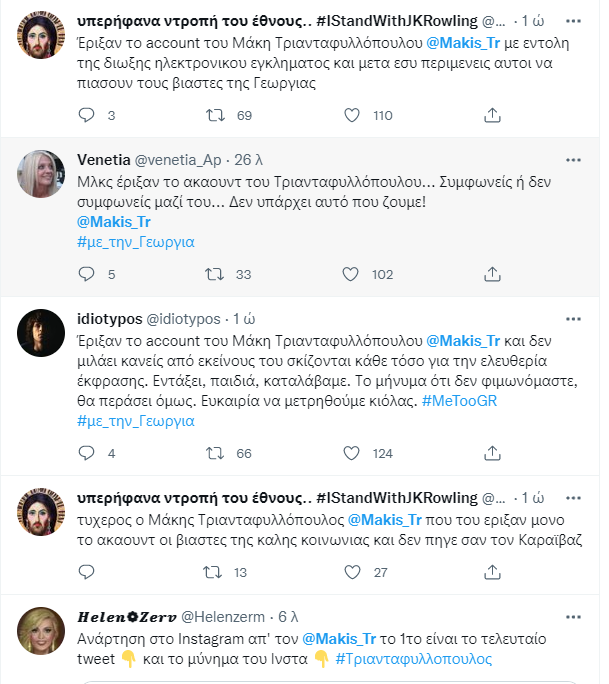Retweet the idiotypos tweet with 66 retweets
This screenshot has height=684, width=609.
[213, 454]
